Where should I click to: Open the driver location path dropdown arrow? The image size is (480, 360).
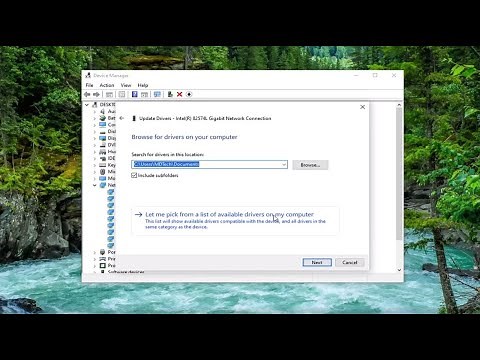click(284, 164)
